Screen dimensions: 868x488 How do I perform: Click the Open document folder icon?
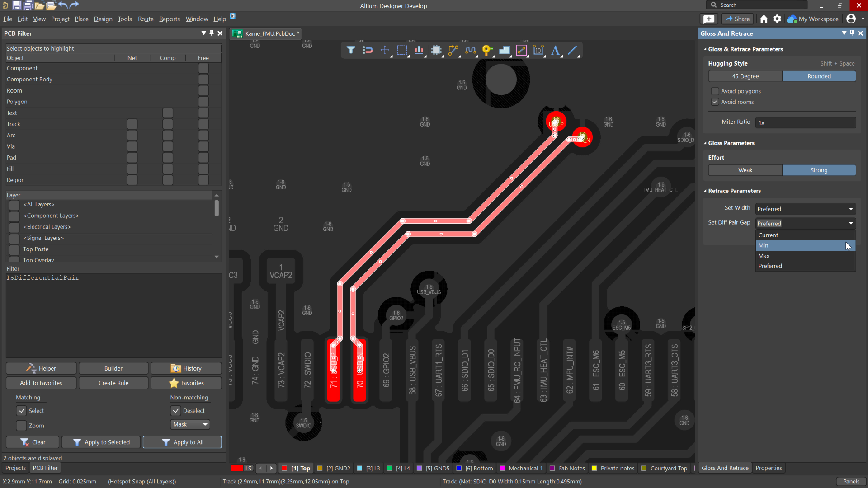pos(39,5)
